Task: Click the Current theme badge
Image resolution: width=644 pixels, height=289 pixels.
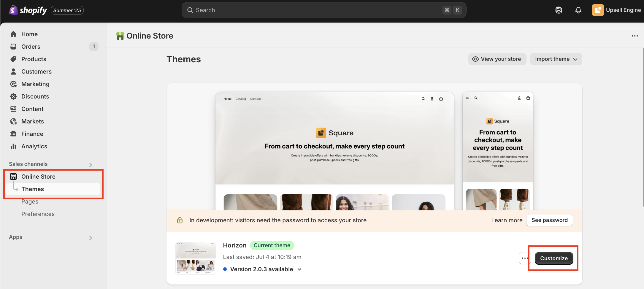Action: 272,245
